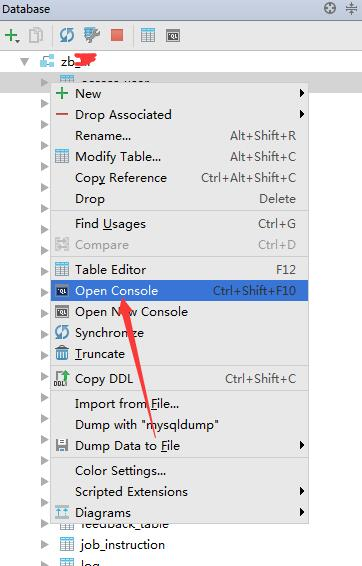Image resolution: width=362 pixels, height=566 pixels.
Task: Click the duplicate copy icon in the toolbar
Action: pyautogui.click(x=36, y=35)
